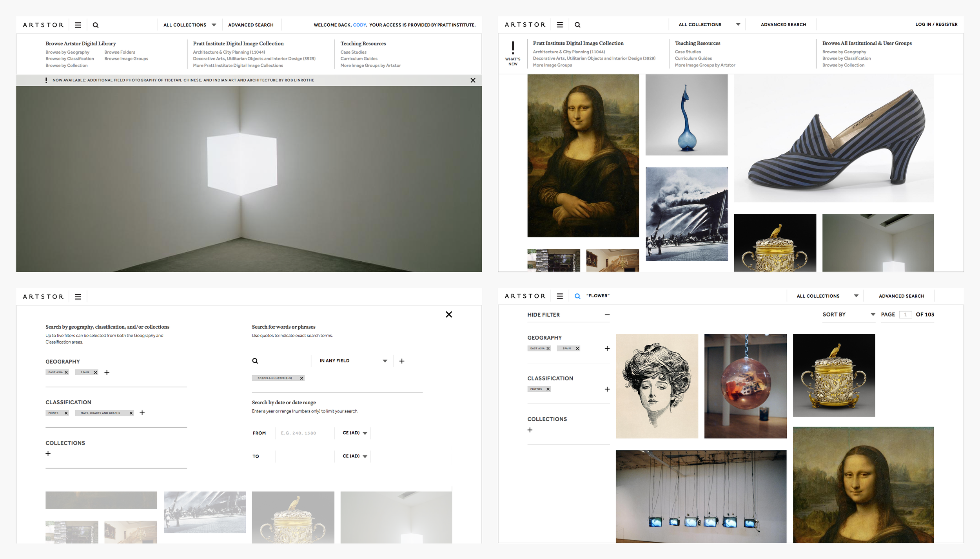Open Browse by Classification in top-right panel

[x=846, y=58]
